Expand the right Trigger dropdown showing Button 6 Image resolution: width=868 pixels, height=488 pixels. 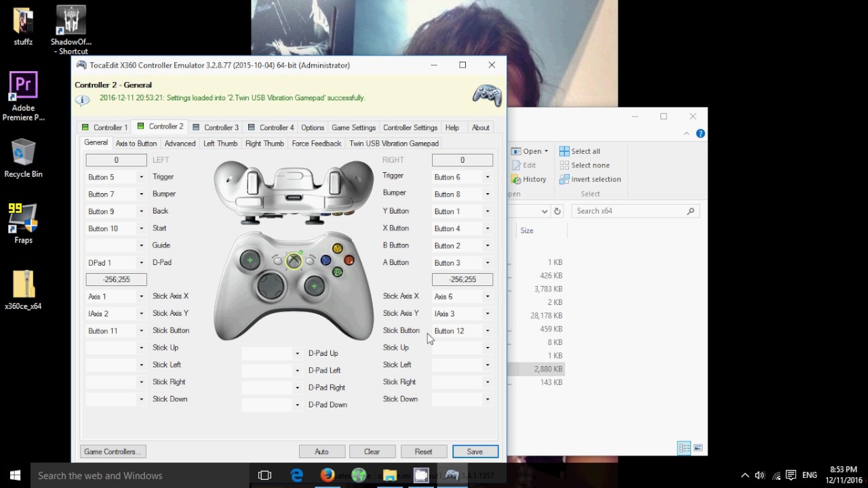(488, 177)
